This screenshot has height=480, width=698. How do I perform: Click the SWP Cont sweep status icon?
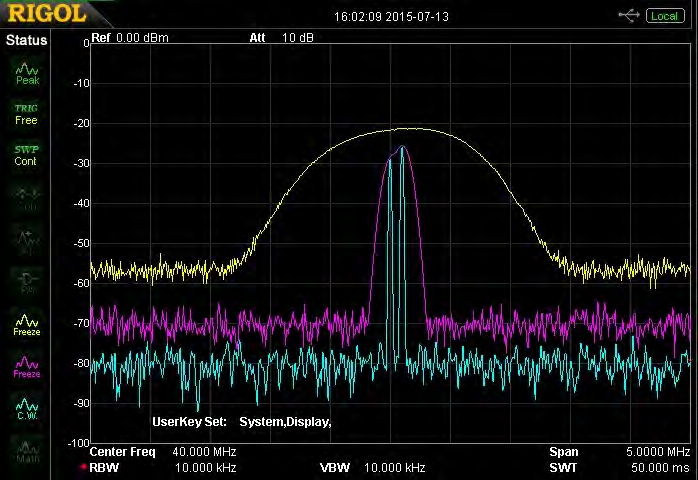point(26,155)
